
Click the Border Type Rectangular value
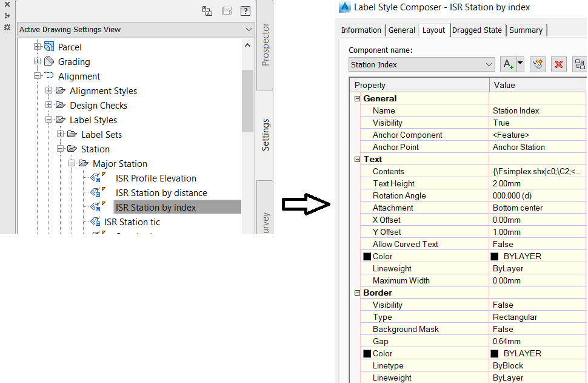pos(538,317)
